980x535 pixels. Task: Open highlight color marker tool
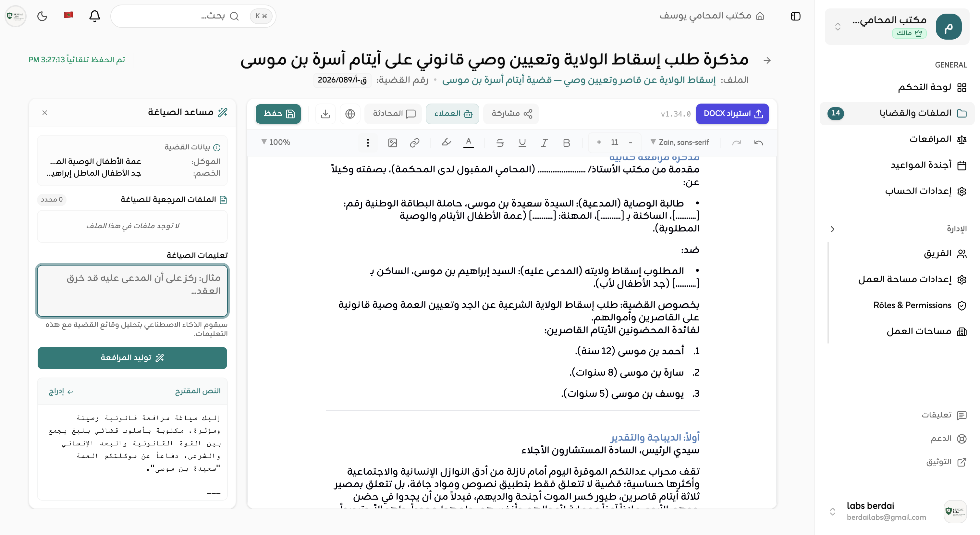tap(446, 142)
